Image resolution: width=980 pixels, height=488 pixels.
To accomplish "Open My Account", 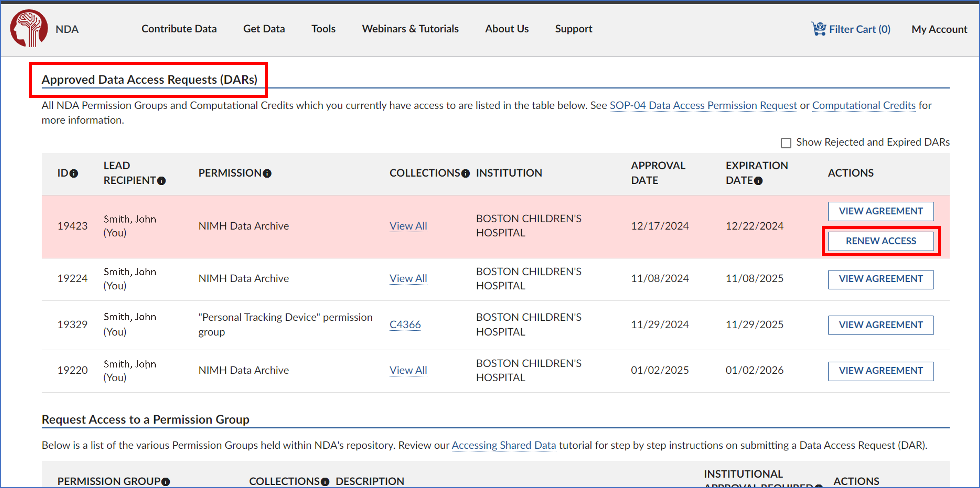I will [x=939, y=29].
